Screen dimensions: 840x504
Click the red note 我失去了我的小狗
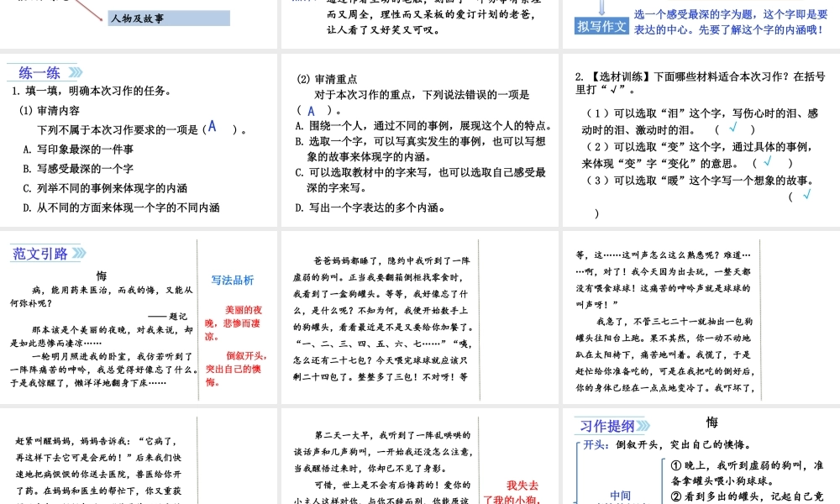pyautogui.click(x=512, y=491)
